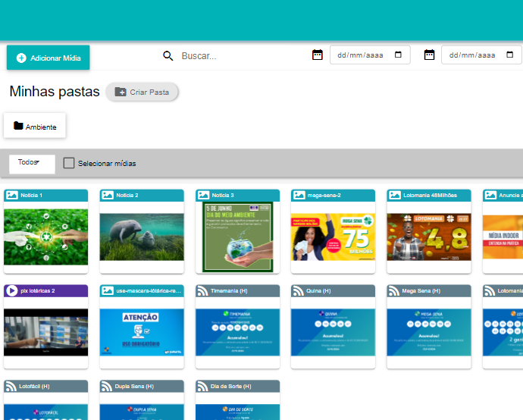Click RSS icon on Dupla Sena (H) card
The width and height of the screenshot is (523, 420).
point(107,387)
